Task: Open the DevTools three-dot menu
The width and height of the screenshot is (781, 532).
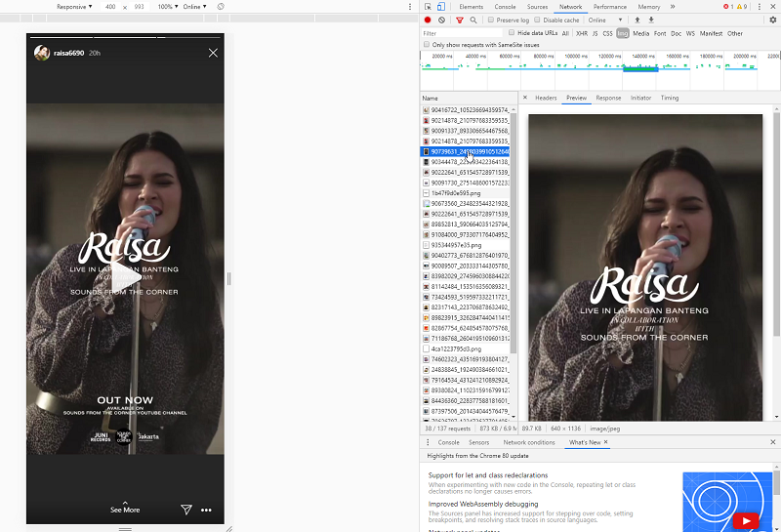Action: [x=760, y=7]
